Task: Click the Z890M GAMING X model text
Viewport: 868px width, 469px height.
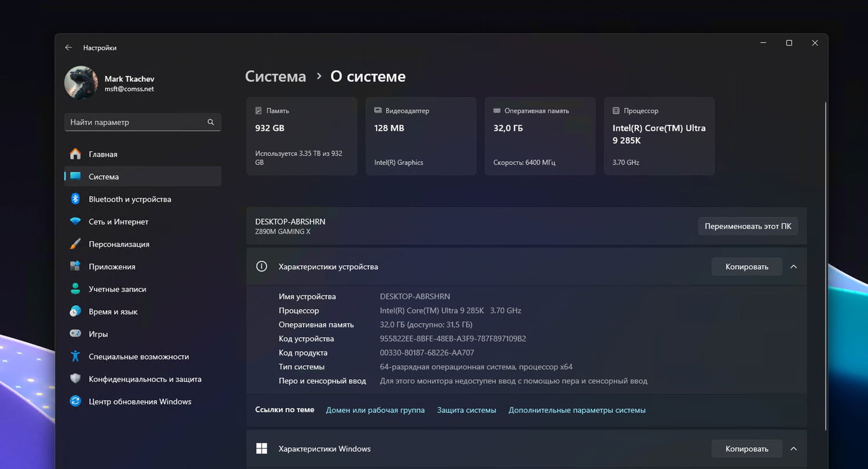Action: (282, 232)
